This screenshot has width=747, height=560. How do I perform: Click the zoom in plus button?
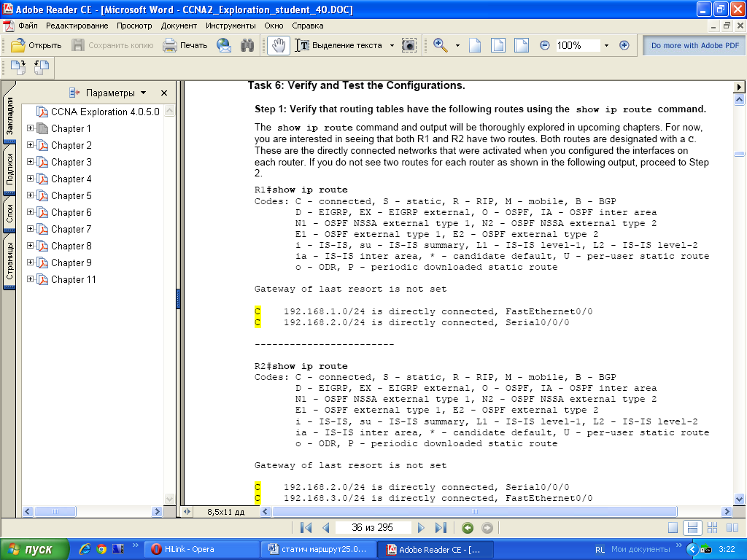pyautogui.click(x=624, y=45)
